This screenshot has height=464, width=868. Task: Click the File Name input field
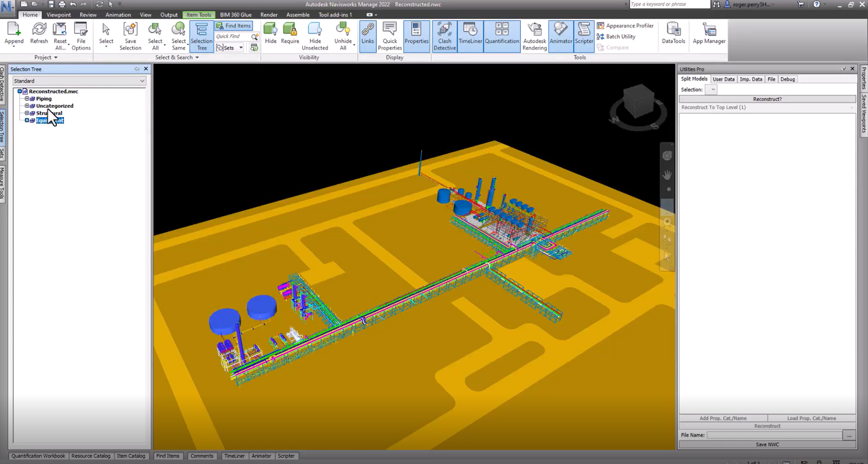coord(774,435)
